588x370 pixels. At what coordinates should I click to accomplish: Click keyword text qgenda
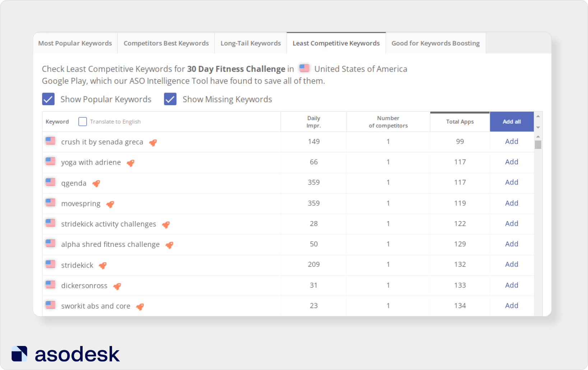(74, 183)
